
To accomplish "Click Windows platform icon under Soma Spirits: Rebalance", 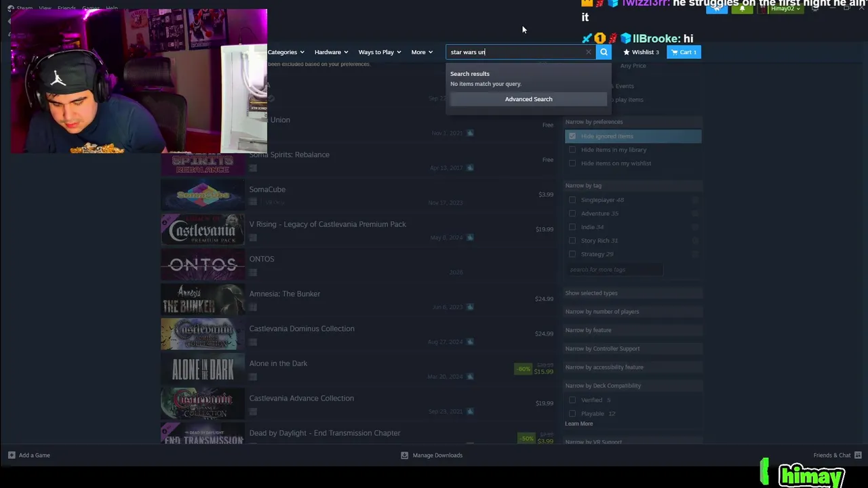I will tap(253, 168).
